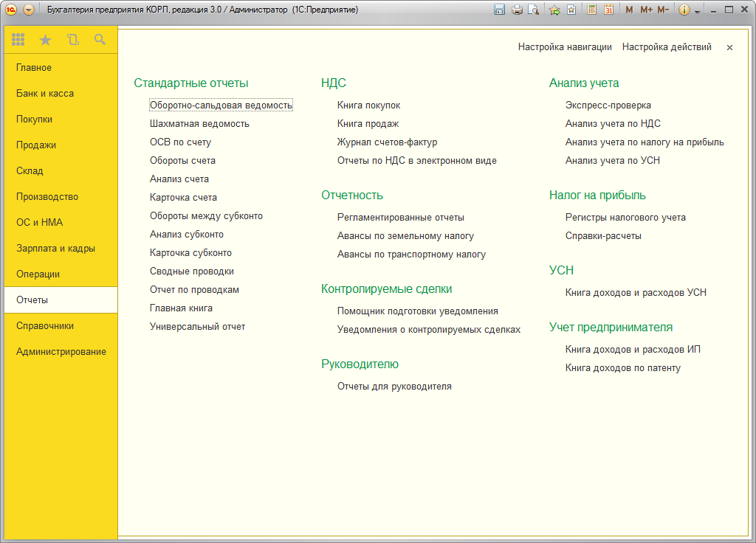The image size is (756, 543).
Task: Open Favorites star in sidebar panel
Action: click(45, 40)
